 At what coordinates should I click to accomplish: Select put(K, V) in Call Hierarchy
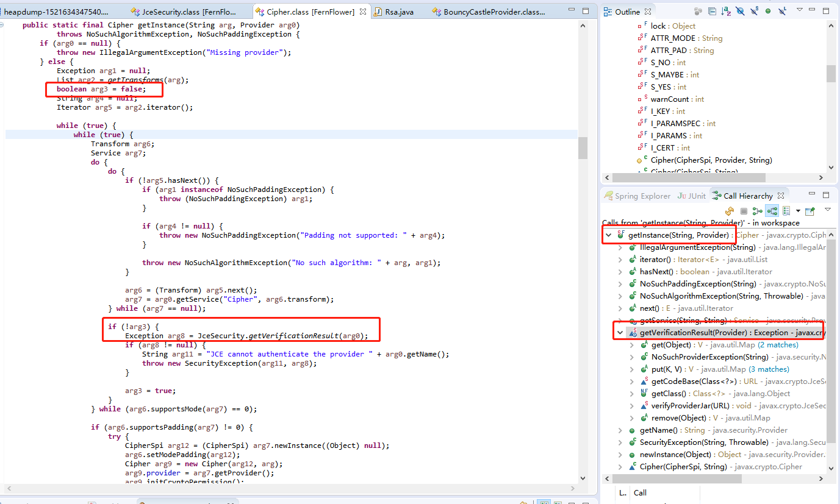[x=715, y=369]
